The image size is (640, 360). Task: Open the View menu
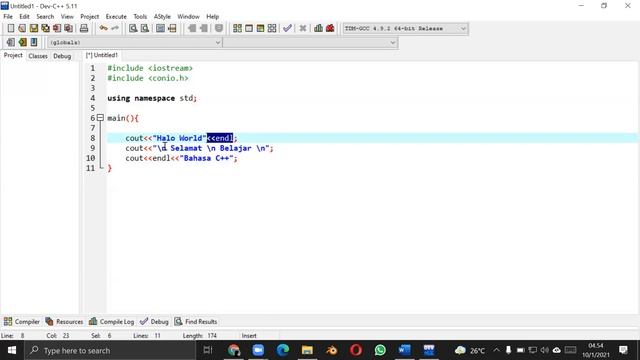67,17
